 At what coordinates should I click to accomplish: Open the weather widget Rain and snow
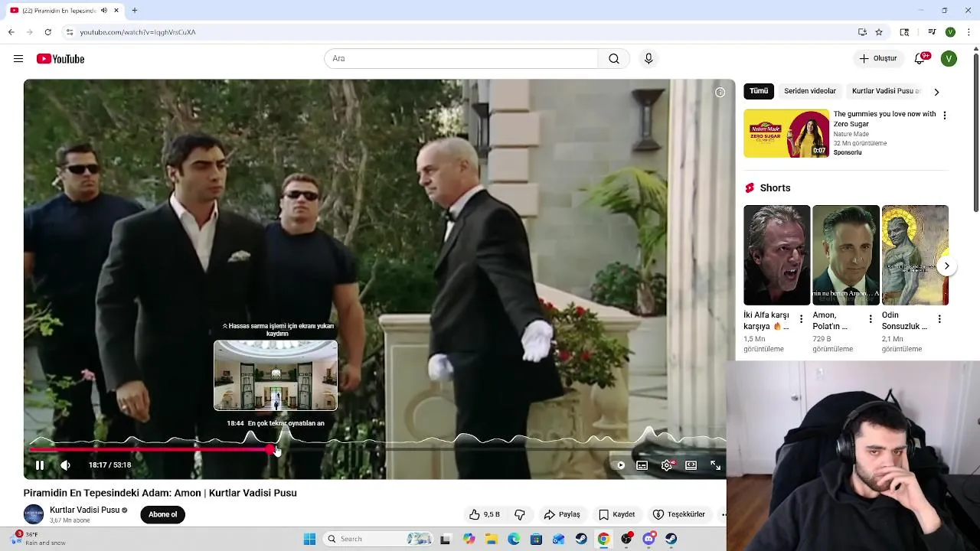(38, 539)
